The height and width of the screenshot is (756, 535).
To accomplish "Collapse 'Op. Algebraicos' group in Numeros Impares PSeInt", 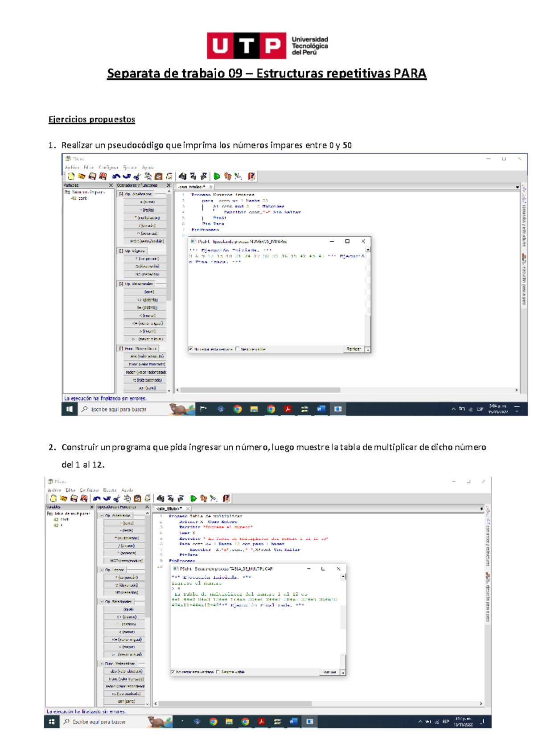I will [x=121, y=194].
